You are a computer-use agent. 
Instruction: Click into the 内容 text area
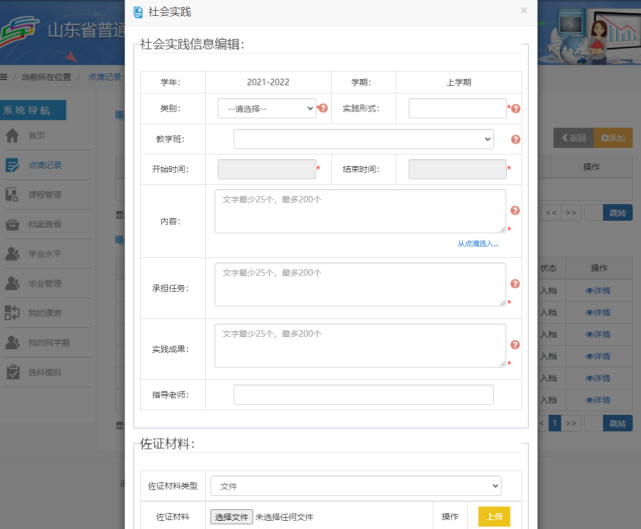pyautogui.click(x=360, y=211)
